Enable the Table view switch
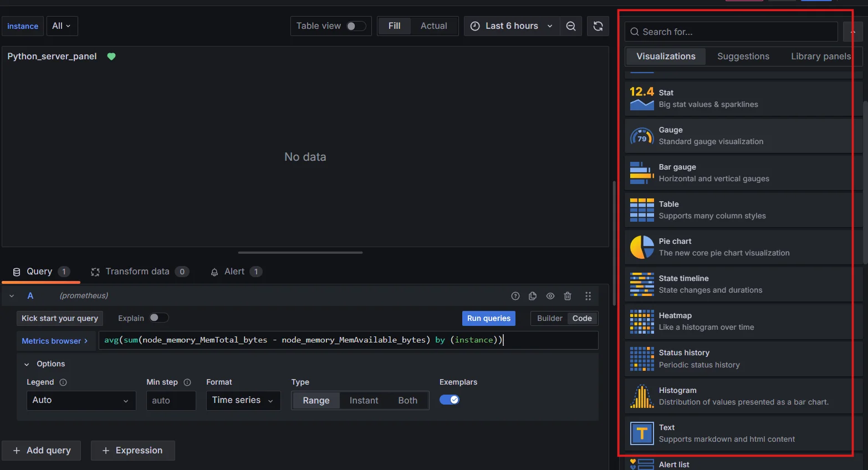Screen dimensions: 868x470 356,26
